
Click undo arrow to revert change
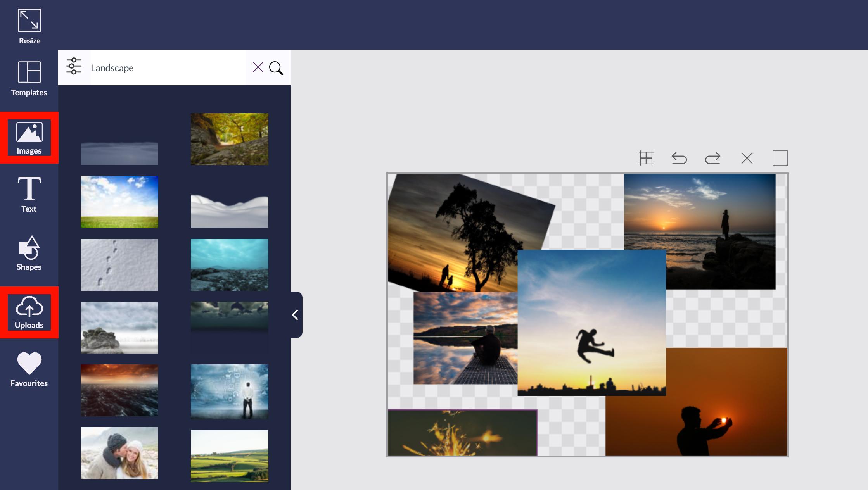[x=678, y=158]
